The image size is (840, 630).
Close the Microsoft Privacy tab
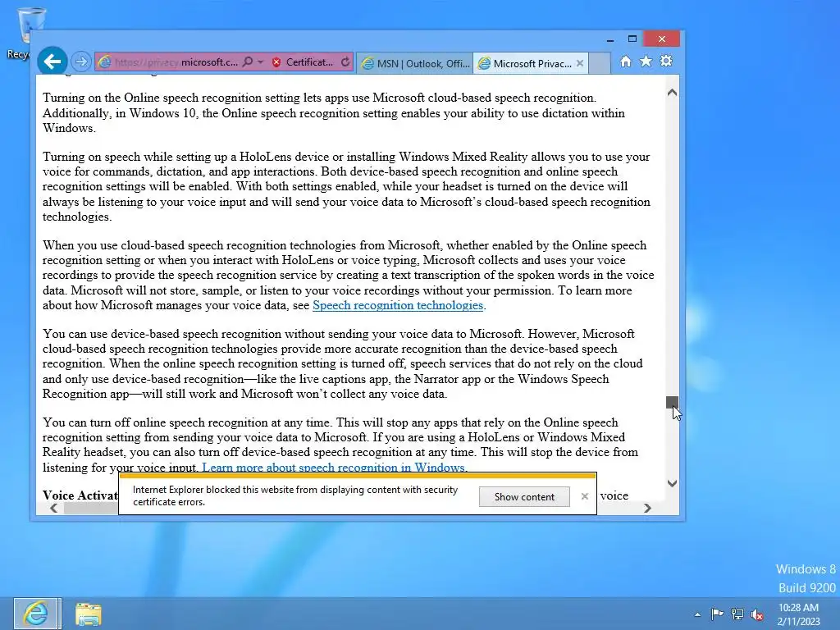coord(580,63)
